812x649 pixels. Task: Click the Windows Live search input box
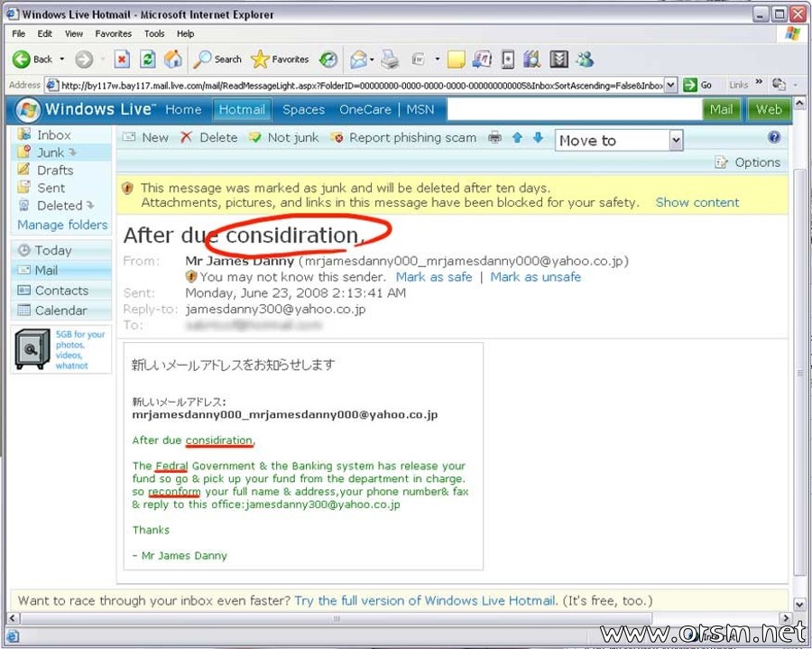(575, 109)
